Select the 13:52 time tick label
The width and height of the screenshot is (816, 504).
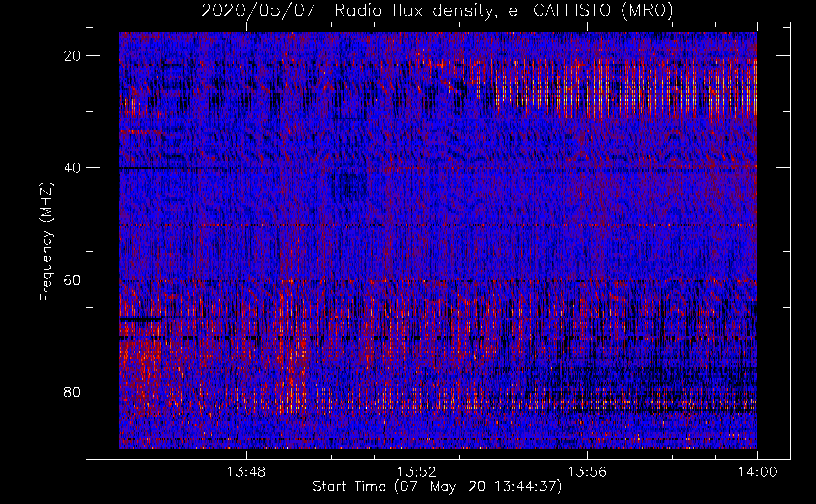pos(417,472)
